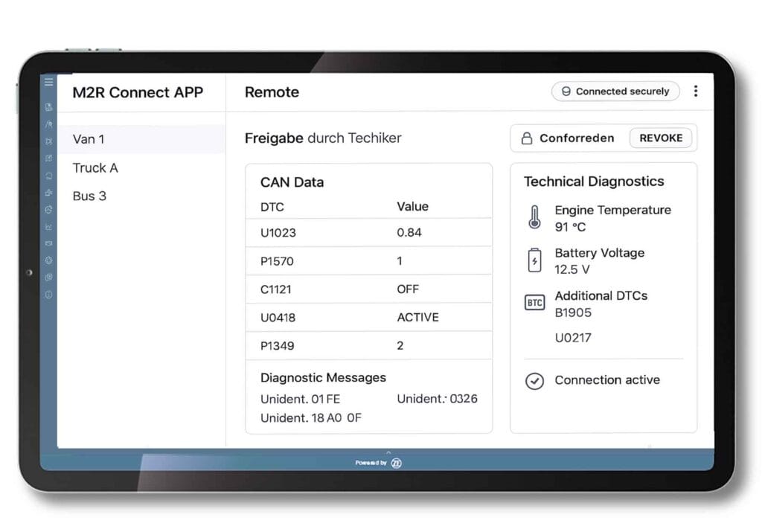Open the hamburger menu at the sidebar top

[x=48, y=82]
